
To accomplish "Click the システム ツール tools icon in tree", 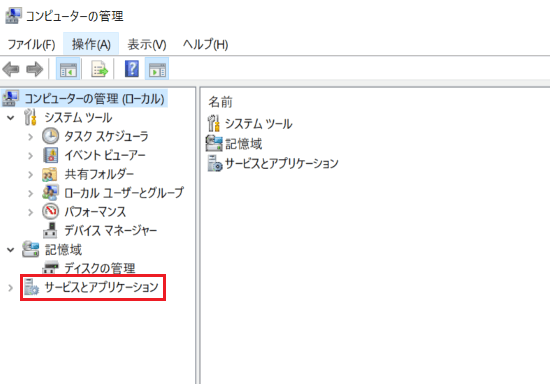I will [30, 117].
